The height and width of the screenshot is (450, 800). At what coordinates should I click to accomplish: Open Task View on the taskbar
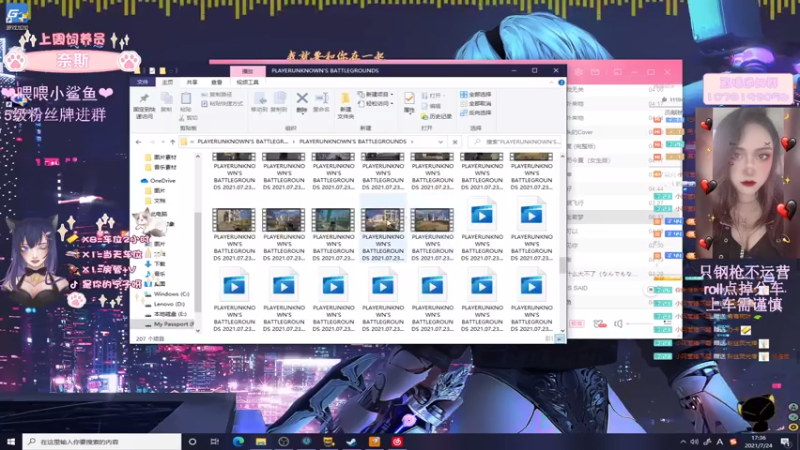pyautogui.click(x=215, y=441)
